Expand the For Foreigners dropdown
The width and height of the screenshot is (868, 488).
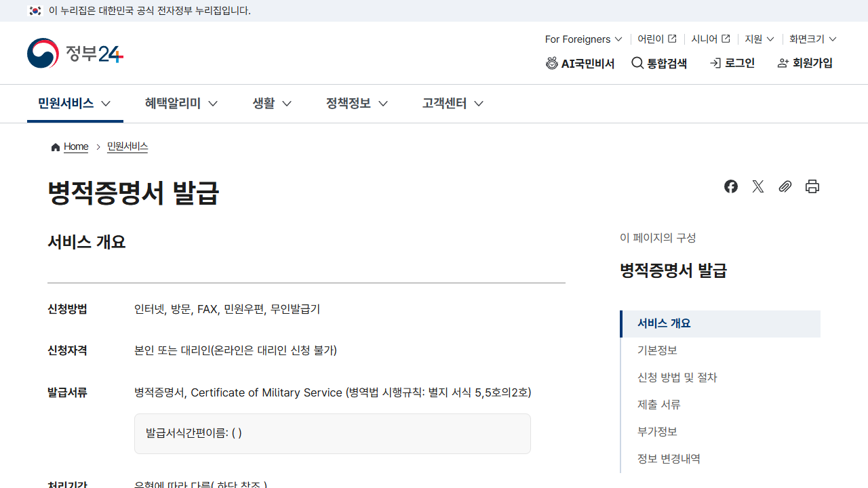(x=584, y=39)
